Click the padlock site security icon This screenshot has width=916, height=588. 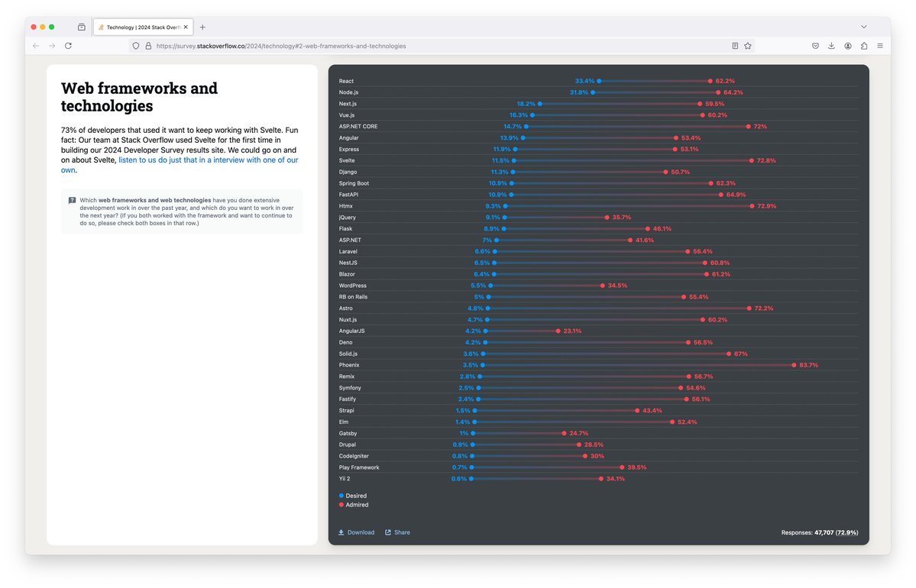click(148, 46)
